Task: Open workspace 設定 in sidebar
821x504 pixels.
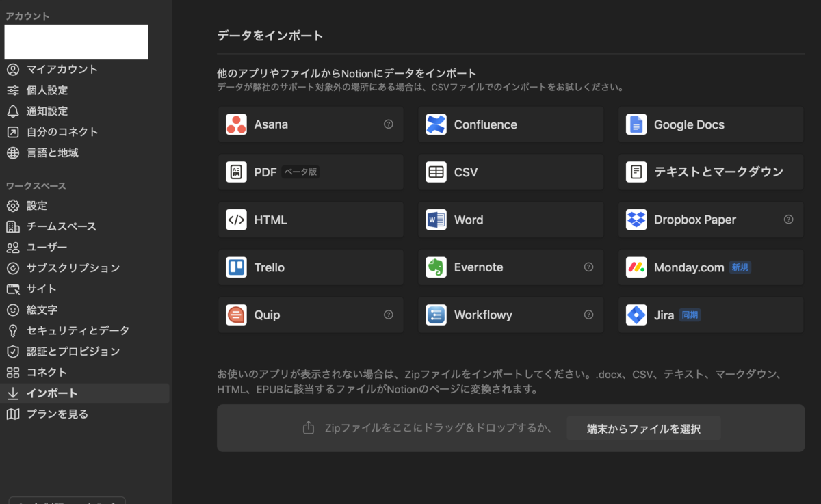Action: click(85, 206)
